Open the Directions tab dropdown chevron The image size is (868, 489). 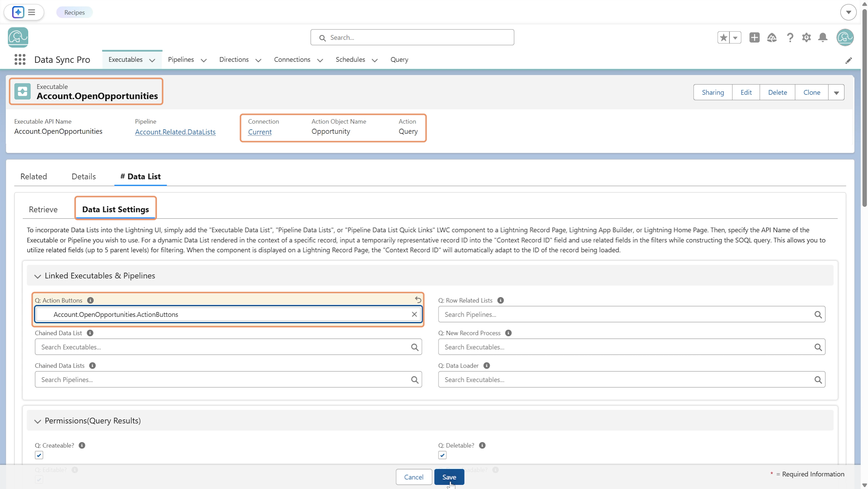coord(258,60)
